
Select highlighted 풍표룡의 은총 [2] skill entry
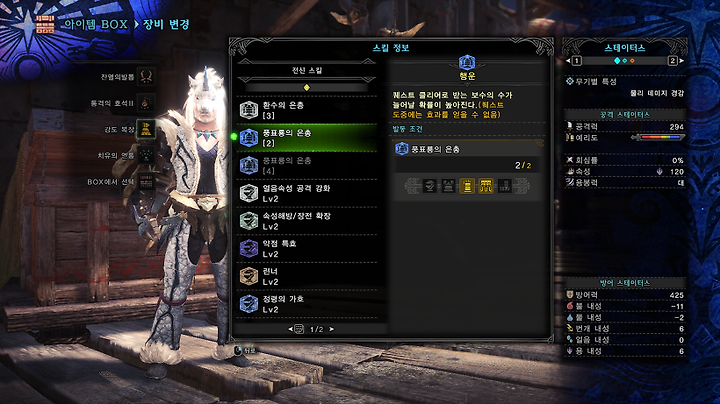(307, 138)
